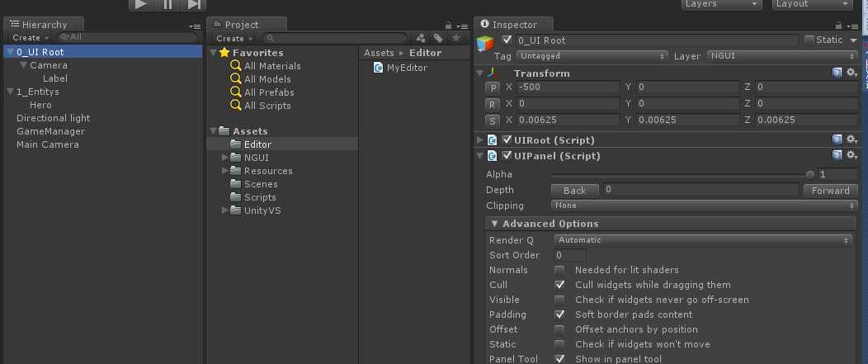Open the UIRoot gear settings icon
Viewport: 868px width, 364px height.
[x=852, y=139]
